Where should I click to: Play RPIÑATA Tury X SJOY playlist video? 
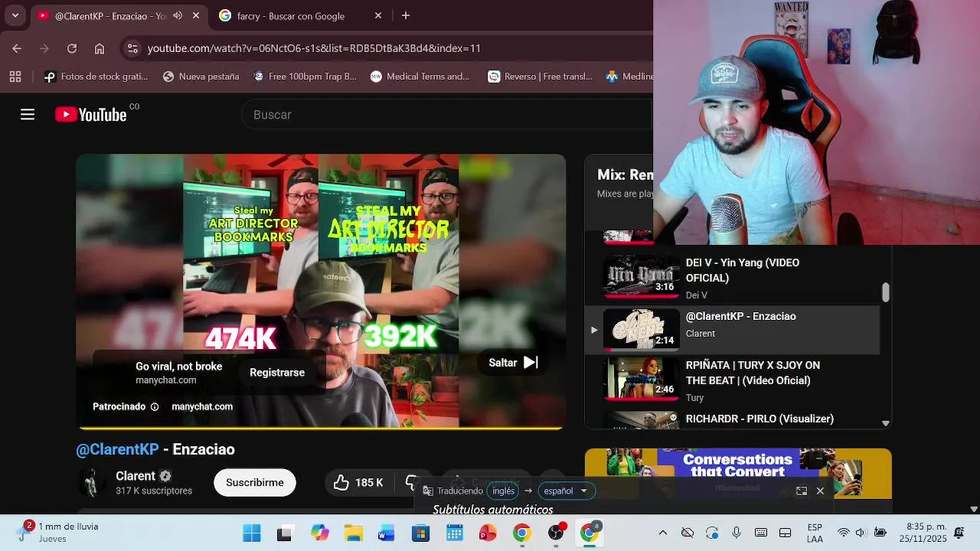[733, 381]
